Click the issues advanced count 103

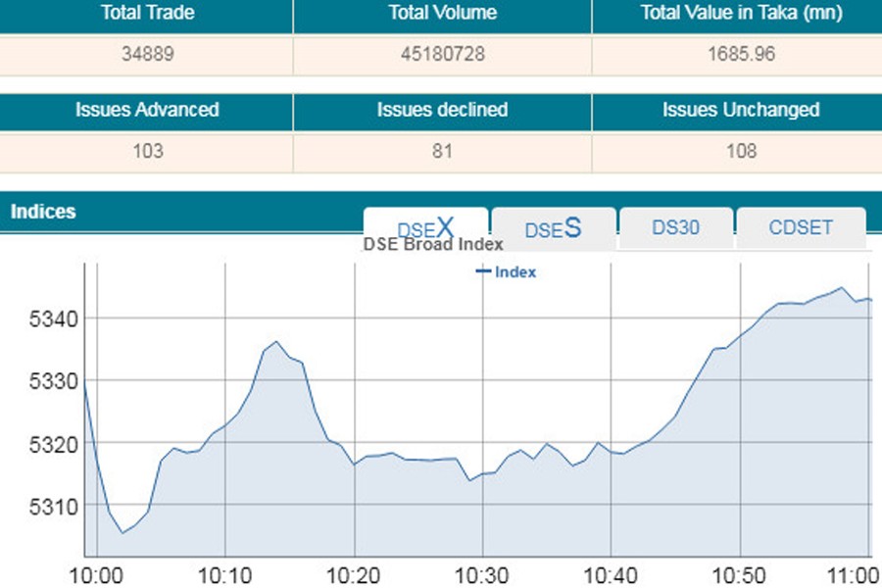pos(147,151)
